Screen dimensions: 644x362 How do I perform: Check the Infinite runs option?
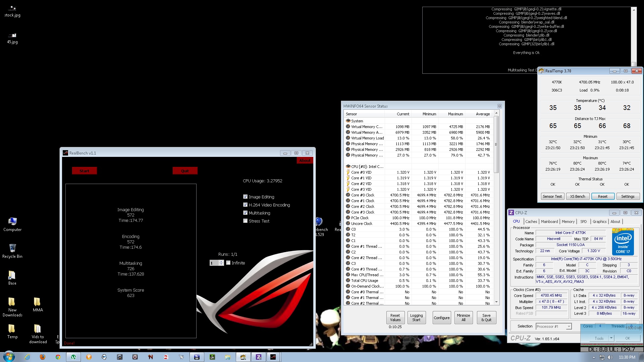pyautogui.click(x=228, y=263)
